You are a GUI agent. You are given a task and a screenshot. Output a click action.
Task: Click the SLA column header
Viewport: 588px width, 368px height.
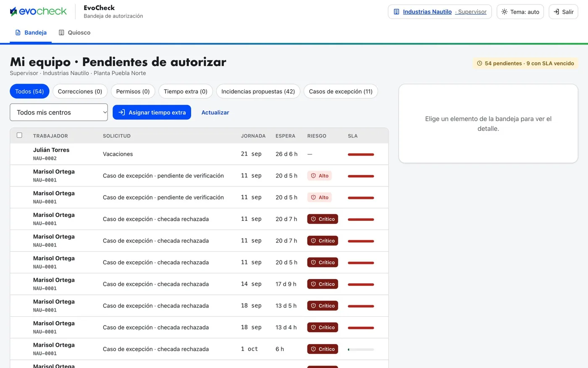click(353, 136)
